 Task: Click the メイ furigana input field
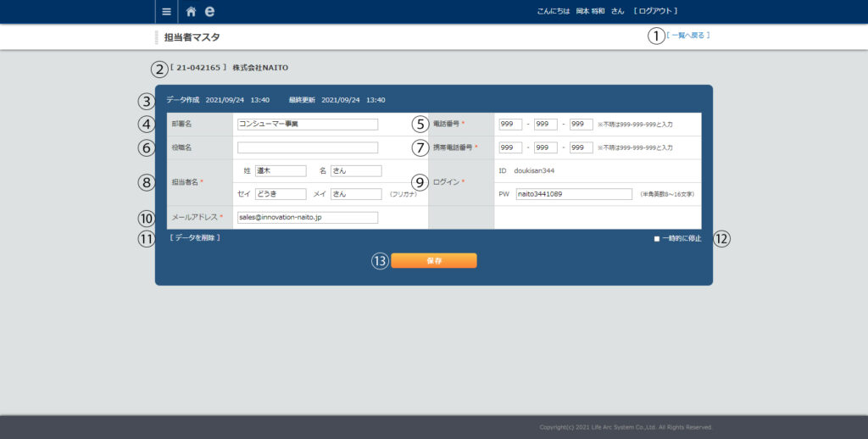click(x=355, y=194)
